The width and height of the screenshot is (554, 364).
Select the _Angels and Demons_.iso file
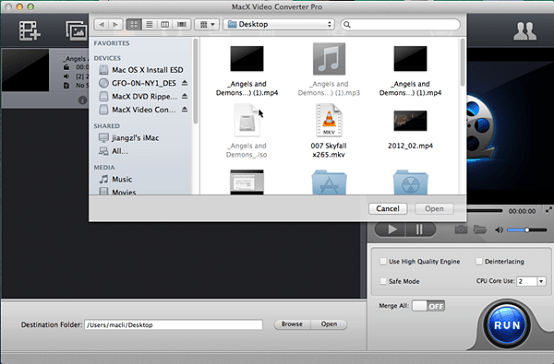[247, 131]
